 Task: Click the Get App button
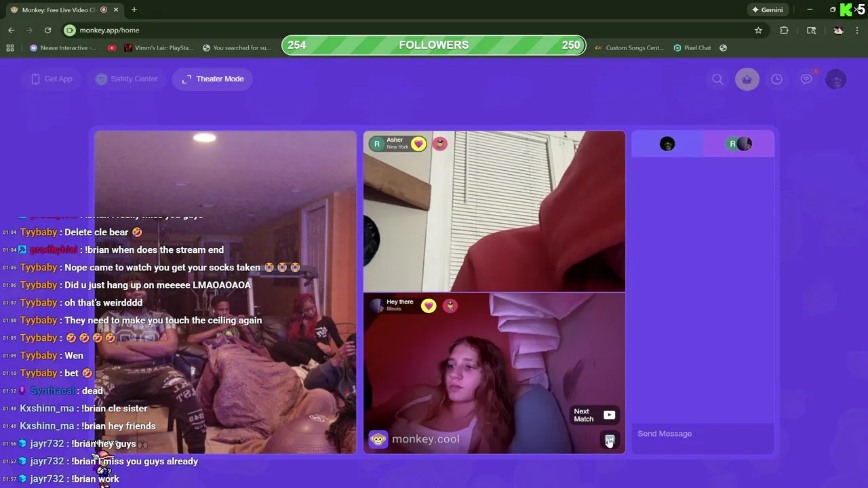tap(52, 79)
